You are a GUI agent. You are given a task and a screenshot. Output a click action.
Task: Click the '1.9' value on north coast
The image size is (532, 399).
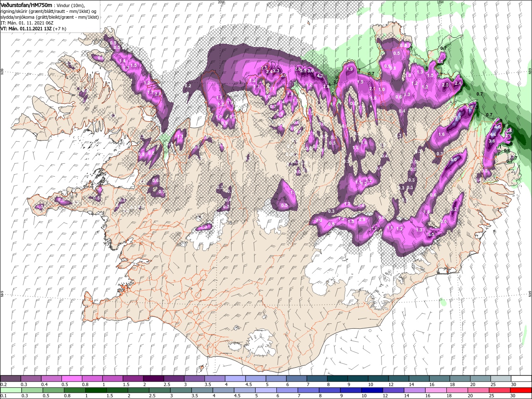tap(350, 69)
